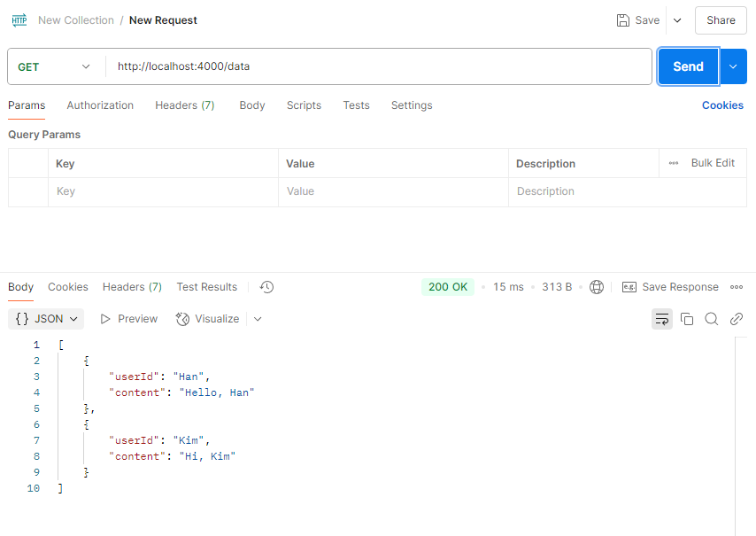
Task: Click the Visualize icon
Action: click(182, 319)
